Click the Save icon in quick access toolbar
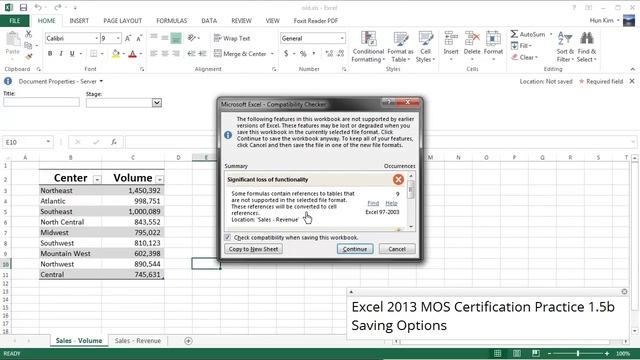Image resolution: width=640 pixels, height=360 pixels. point(23,7)
